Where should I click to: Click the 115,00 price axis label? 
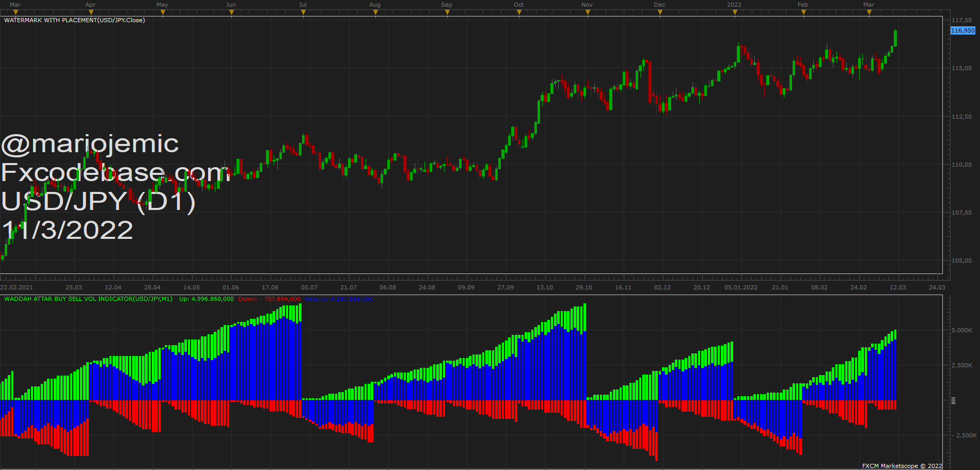coord(962,68)
